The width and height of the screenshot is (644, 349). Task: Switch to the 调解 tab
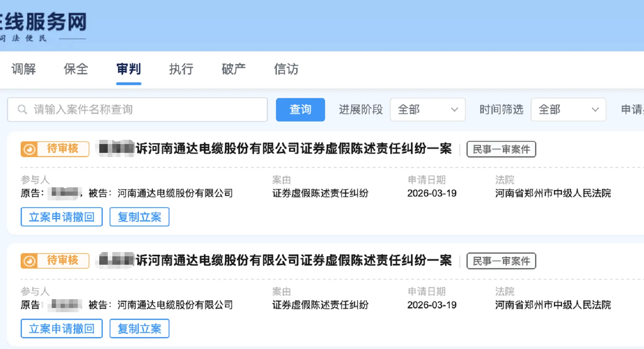click(x=24, y=69)
